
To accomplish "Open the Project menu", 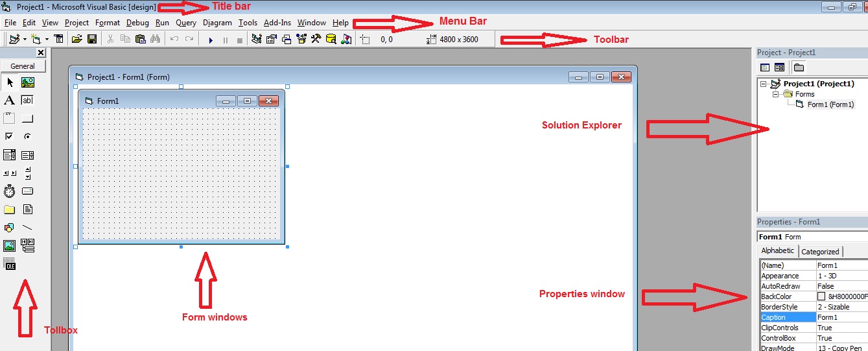I will point(76,23).
